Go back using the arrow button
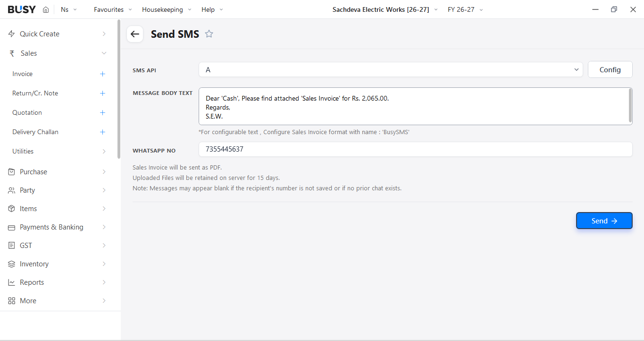Viewport: 644px width, 341px height. 135,34
